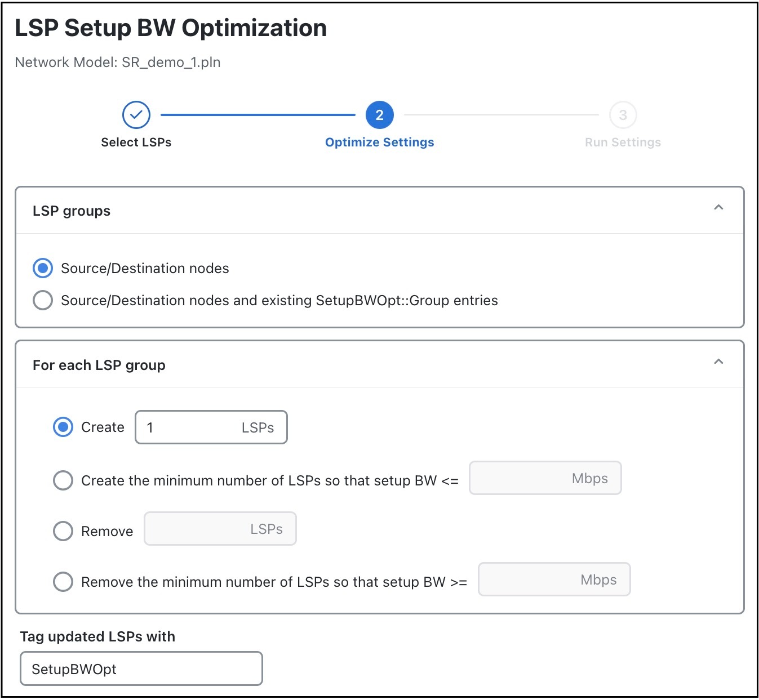Image resolution: width=759 pixels, height=700 pixels.
Task: Open the Run Settings step
Action: [x=623, y=142]
